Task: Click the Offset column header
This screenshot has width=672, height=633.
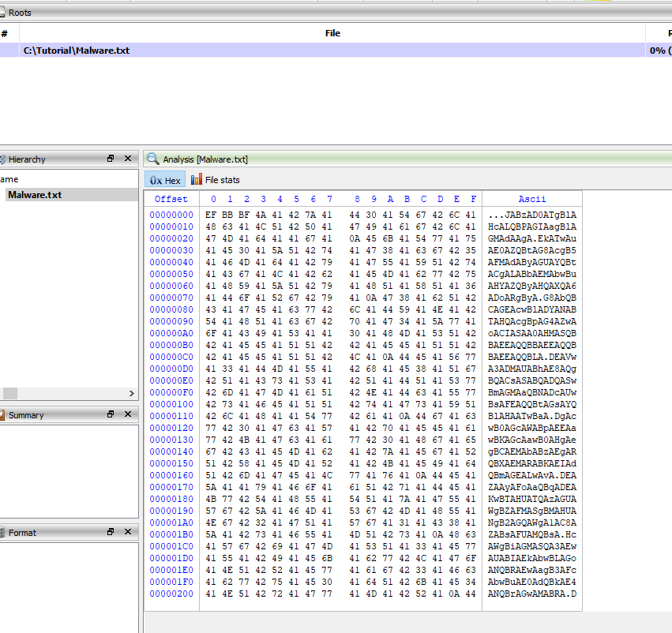Action: [171, 199]
